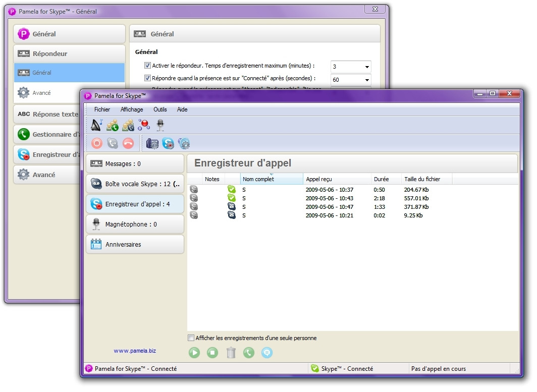The image size is (537, 392).
Task: Click the Magnétophone sidebar icon
Action: tap(95, 223)
